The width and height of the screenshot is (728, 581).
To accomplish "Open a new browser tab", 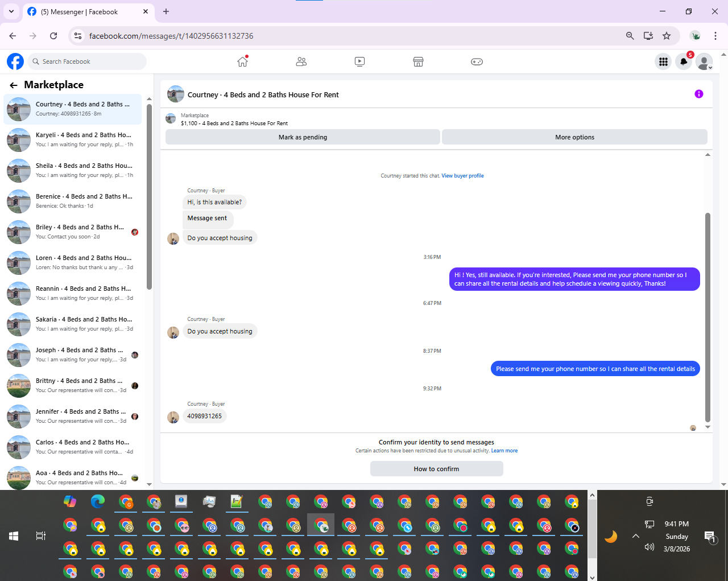I will 166,11.
